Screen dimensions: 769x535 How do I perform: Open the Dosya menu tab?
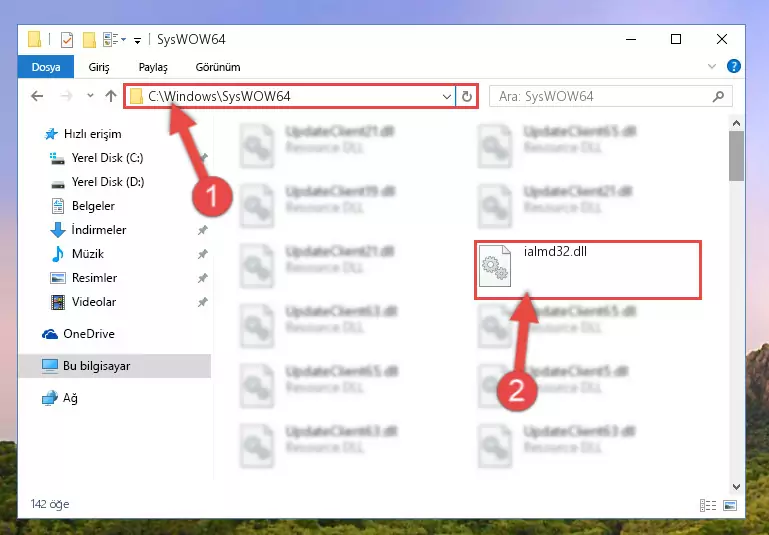point(46,67)
